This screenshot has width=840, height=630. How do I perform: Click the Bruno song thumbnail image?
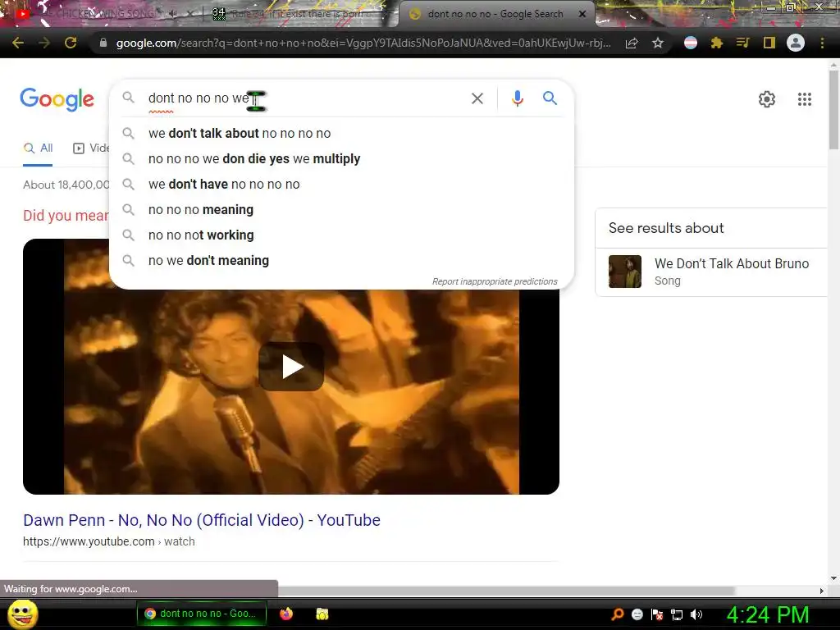point(624,272)
